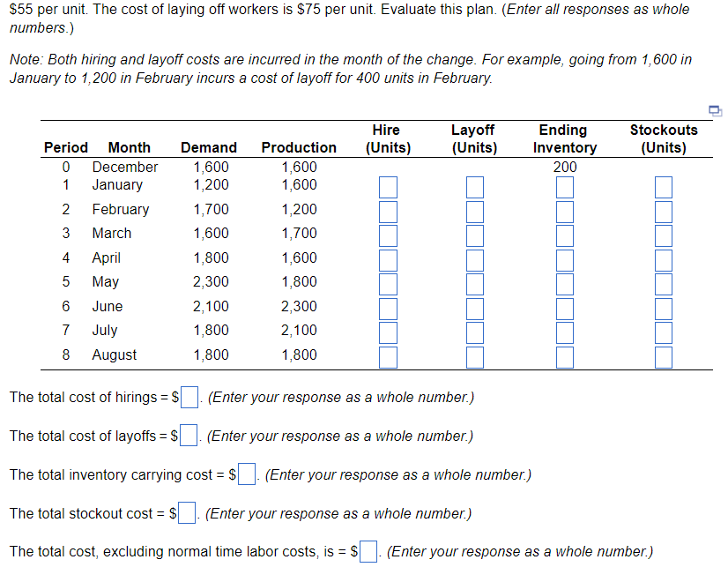The image size is (728, 567).
Task: Click the June Layoff input box
Action: point(474,308)
